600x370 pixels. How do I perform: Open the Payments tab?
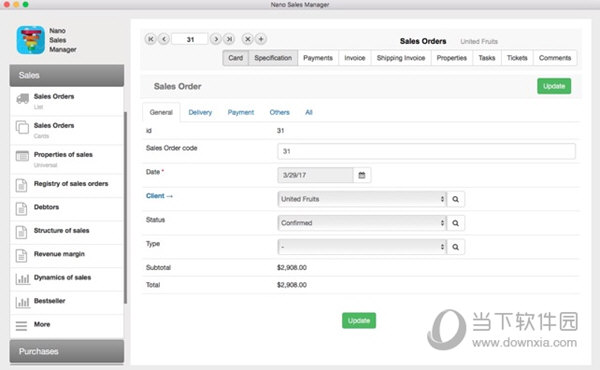(x=318, y=58)
